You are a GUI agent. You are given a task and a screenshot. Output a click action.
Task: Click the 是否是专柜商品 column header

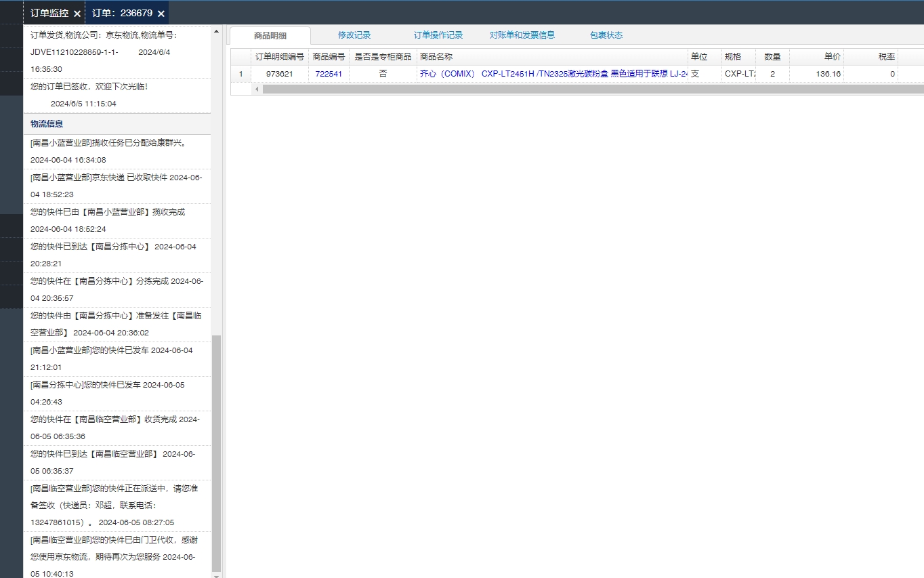tap(383, 57)
